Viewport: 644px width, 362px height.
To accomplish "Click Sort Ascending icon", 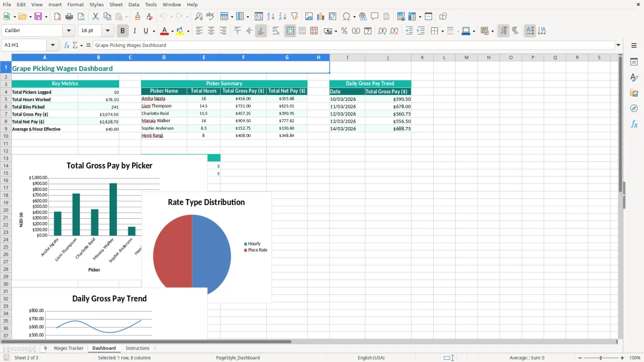I will click(x=271, y=17).
